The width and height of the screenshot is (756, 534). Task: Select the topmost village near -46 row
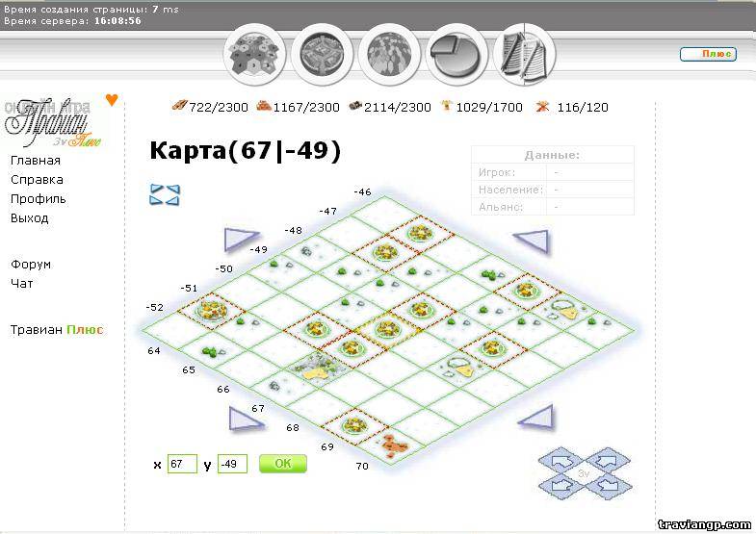click(420, 234)
